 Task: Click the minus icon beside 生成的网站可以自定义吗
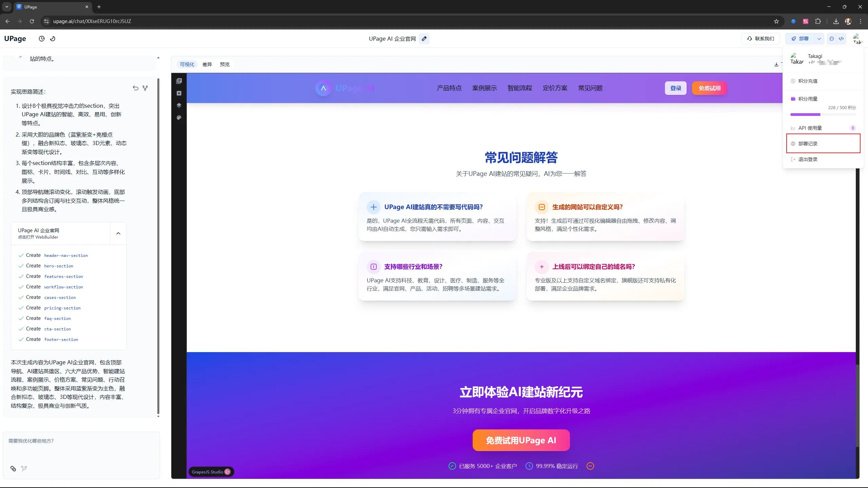point(542,207)
